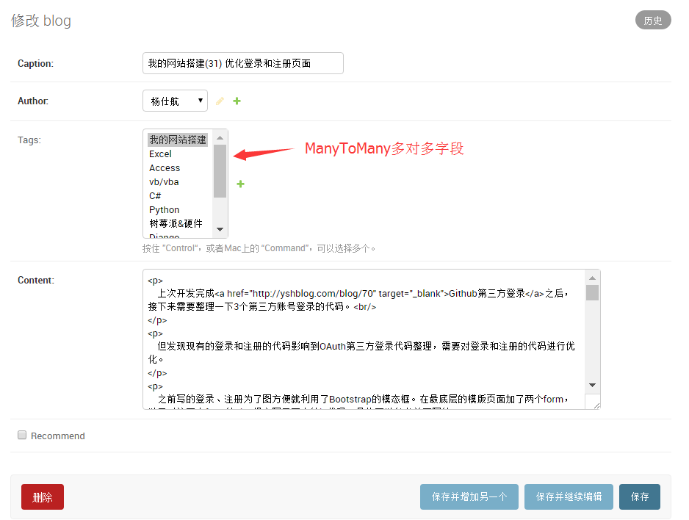The height and width of the screenshot is (520, 689).
Task: Click the Content textarea resize handle
Action: pyautogui.click(x=596, y=405)
